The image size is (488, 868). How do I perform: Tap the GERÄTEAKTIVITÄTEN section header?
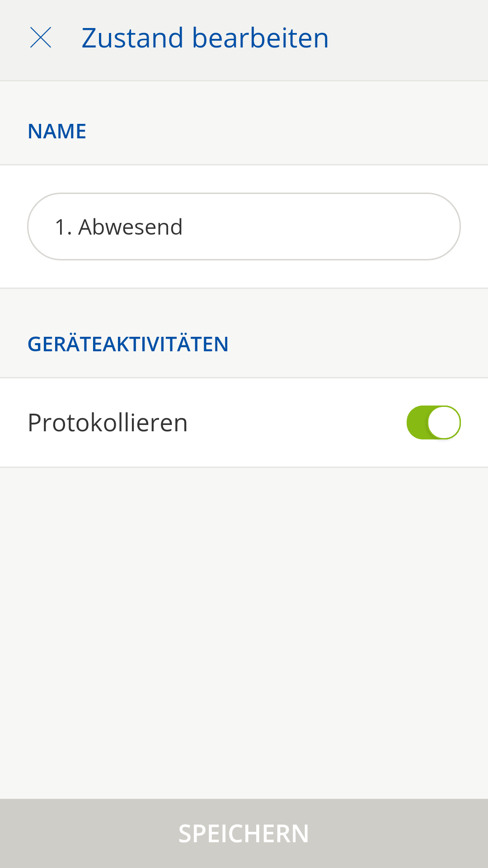point(128,344)
